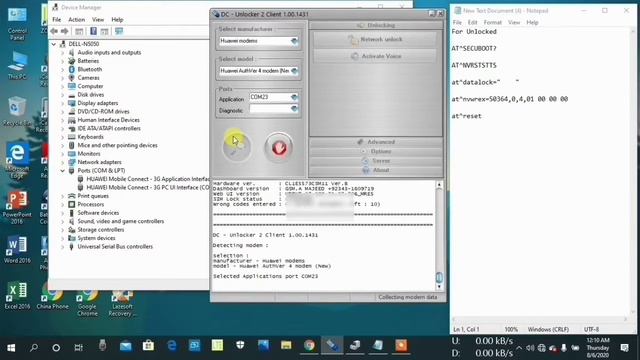
Task: Click log scrollbar down arrow
Action: pyautogui.click(x=439, y=287)
